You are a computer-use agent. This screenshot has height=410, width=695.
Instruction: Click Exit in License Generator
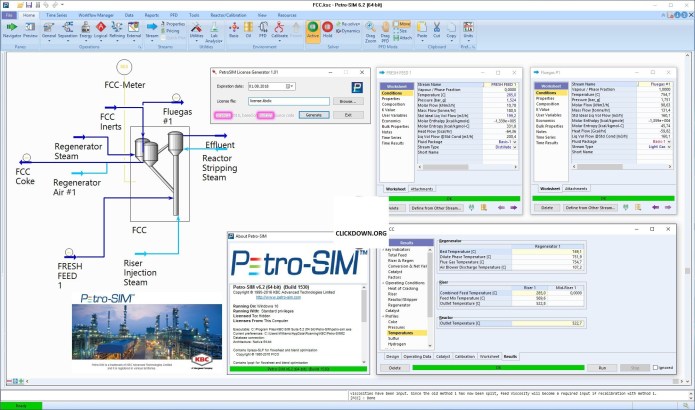(x=348, y=115)
